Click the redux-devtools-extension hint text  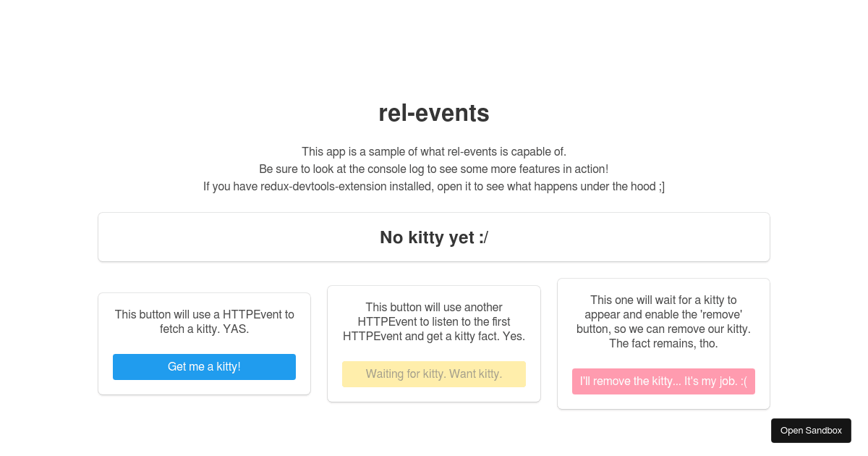click(x=433, y=186)
